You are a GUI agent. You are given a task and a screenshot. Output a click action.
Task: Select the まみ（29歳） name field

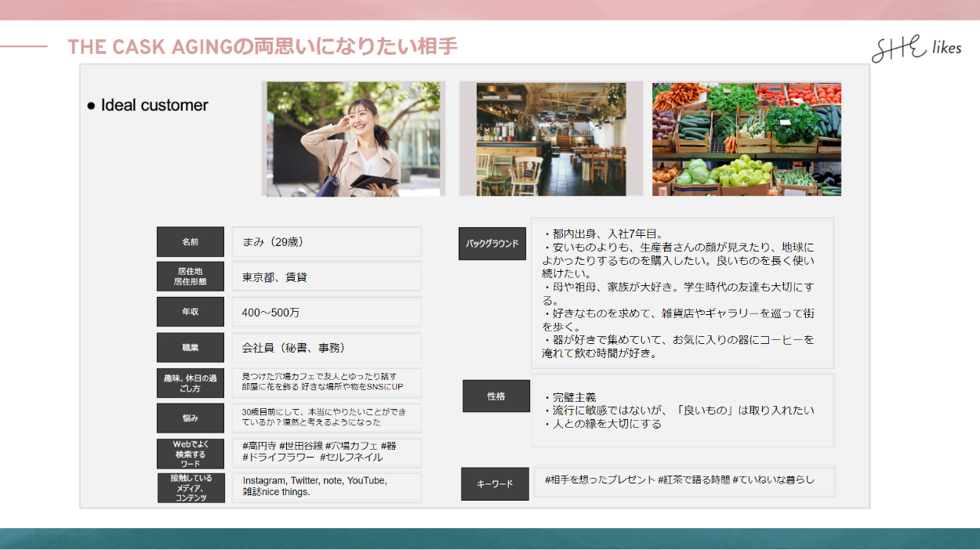tap(327, 242)
